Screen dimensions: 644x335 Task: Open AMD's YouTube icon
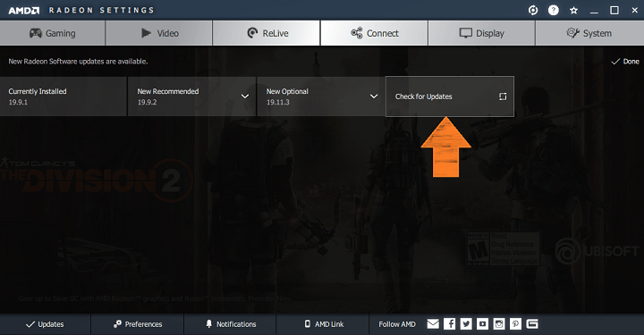[483, 324]
